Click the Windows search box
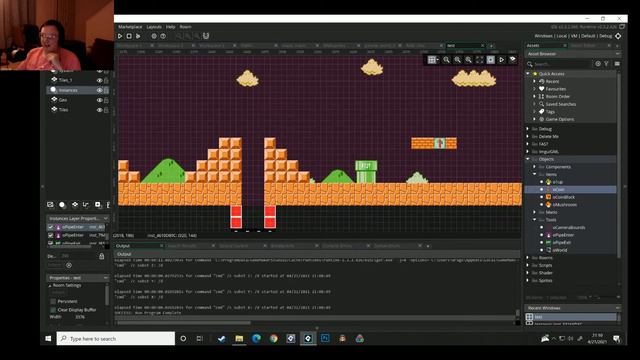 (x=116, y=338)
